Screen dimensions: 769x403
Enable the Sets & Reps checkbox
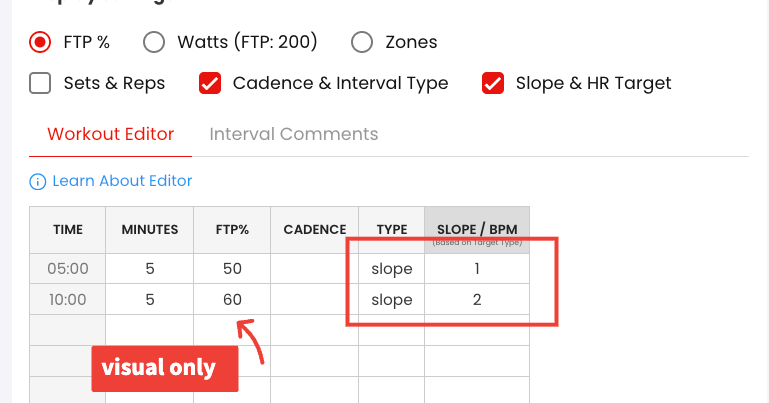(x=40, y=83)
